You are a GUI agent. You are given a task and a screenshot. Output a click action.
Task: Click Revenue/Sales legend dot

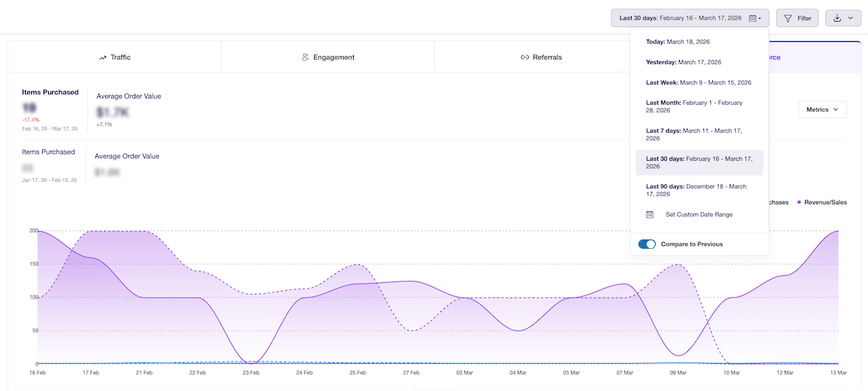[x=800, y=202]
